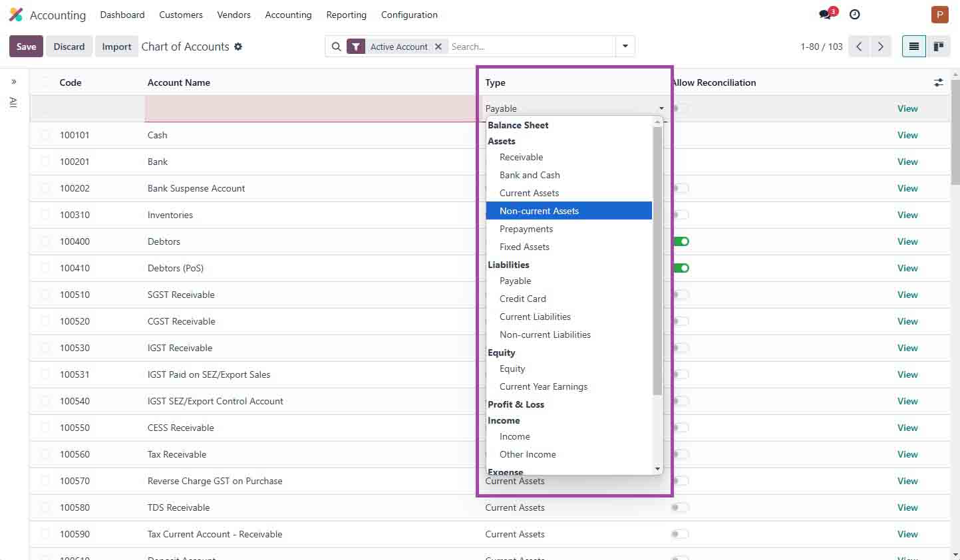Enable reconciliation for Bank Suspense Account
Viewport: 960px width, 560px height.
tap(680, 188)
